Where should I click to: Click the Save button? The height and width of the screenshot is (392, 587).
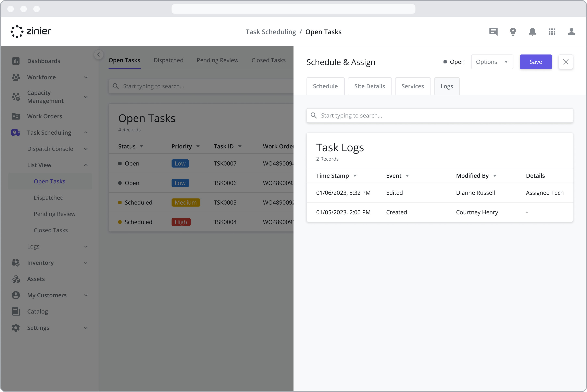[x=536, y=62]
